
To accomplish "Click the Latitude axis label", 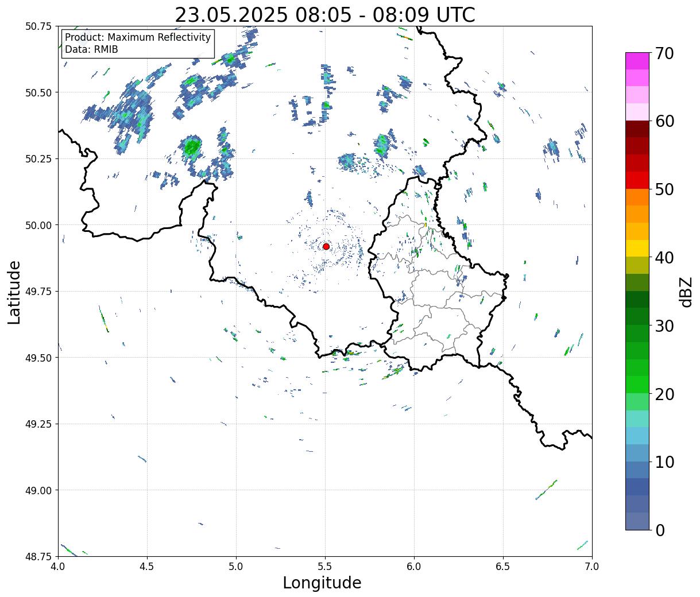I will (x=14, y=292).
